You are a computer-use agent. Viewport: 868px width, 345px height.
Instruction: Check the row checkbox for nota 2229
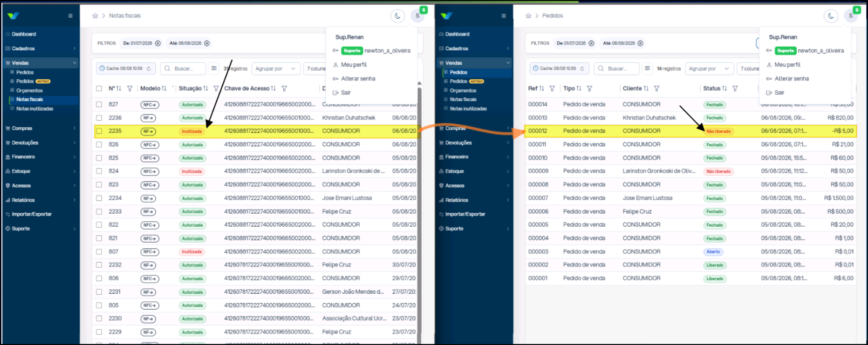click(99, 332)
